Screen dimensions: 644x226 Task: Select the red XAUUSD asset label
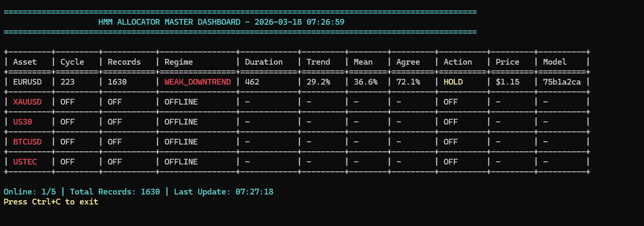27,102
